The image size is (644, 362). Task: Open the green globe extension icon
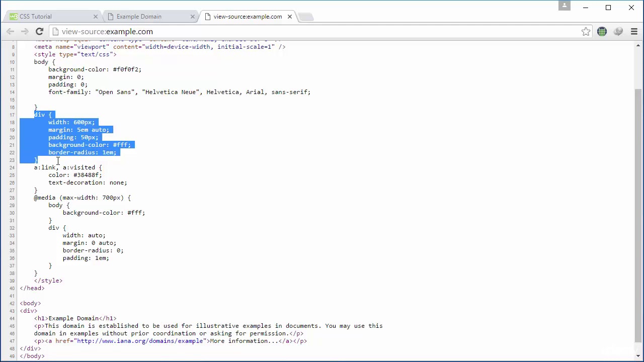click(602, 32)
